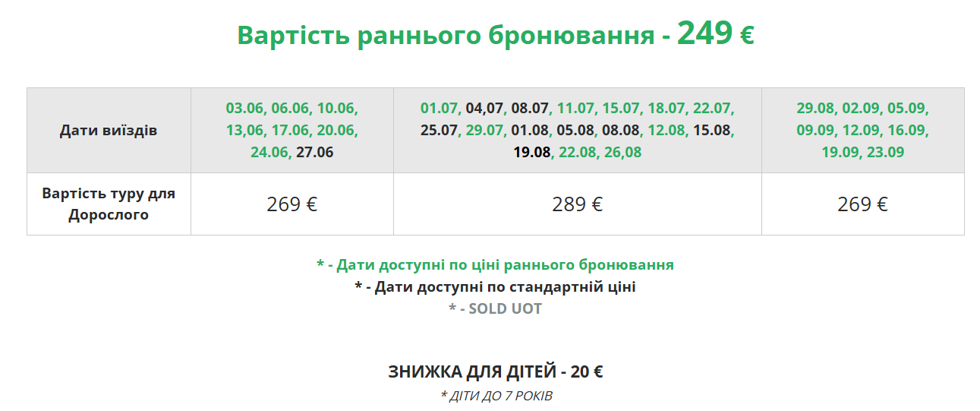The height and width of the screenshot is (411, 980).
Task: Select the 25.07 departure date
Action: [x=440, y=130]
